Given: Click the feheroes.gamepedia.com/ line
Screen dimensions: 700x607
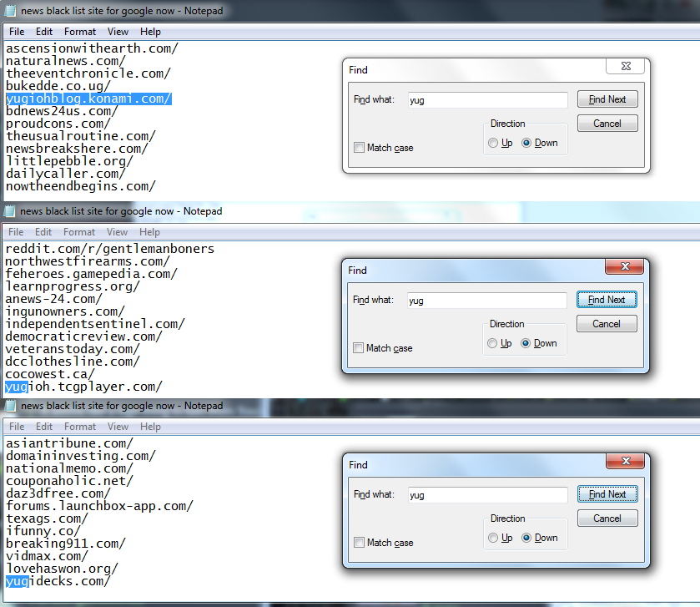Looking at the screenshot, I should point(91,273).
